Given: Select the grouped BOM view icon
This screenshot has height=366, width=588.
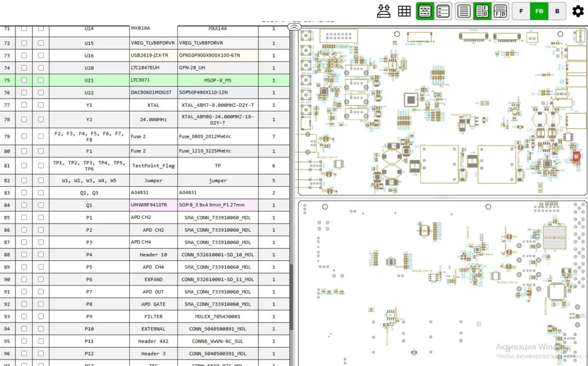Looking at the screenshot, I should point(425,11).
